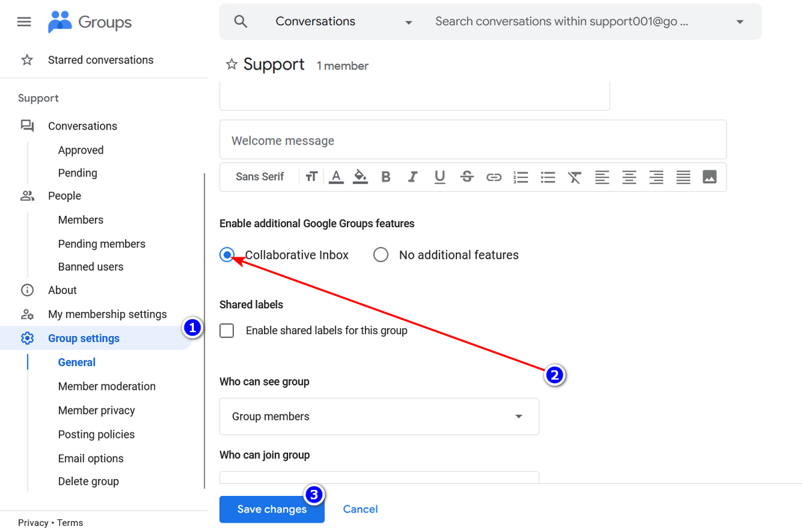Screen dimensions: 802x532
Task: Click the Conversations chat icon in sidebar
Action: [27, 126]
